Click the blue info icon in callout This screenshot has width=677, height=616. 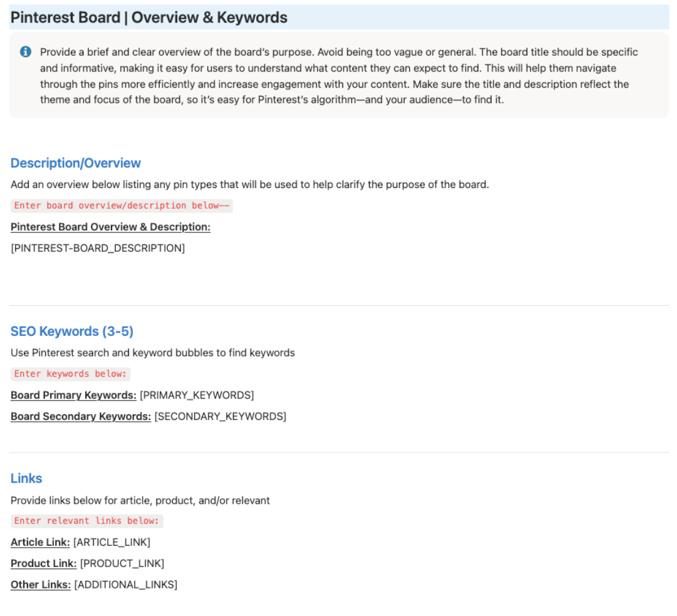pos(26,51)
